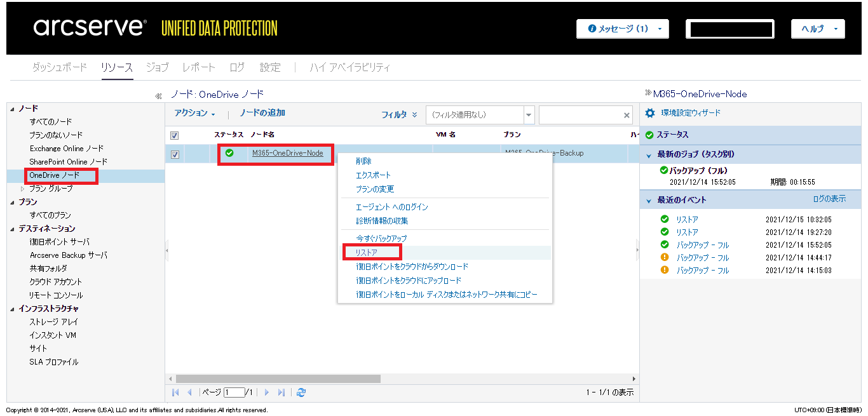Select クラウド アカウント in the tree
868x416 pixels.
click(x=56, y=282)
